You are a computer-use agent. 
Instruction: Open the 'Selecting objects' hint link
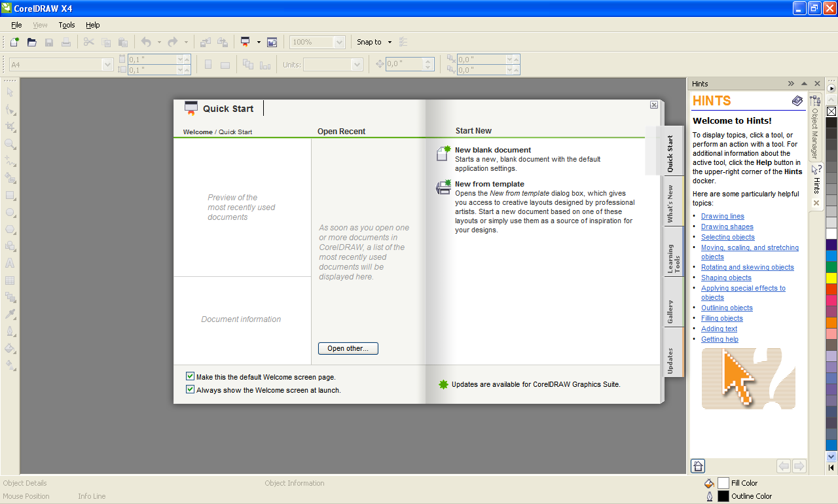click(x=728, y=237)
